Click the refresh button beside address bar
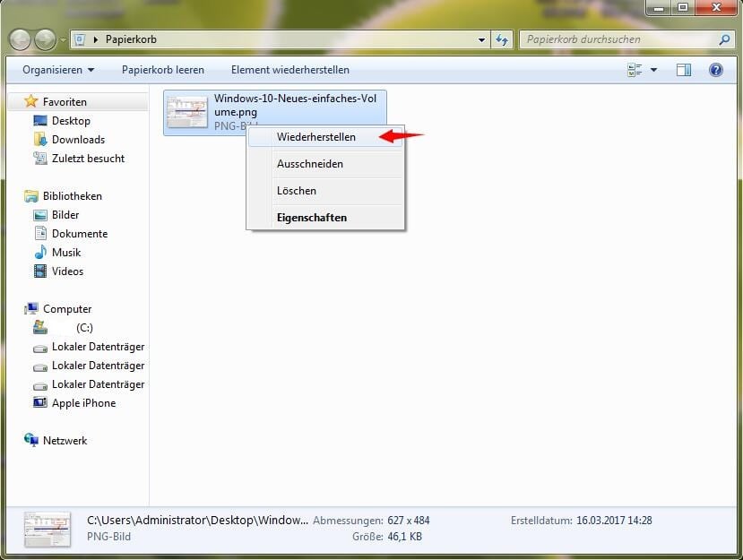 tap(502, 39)
